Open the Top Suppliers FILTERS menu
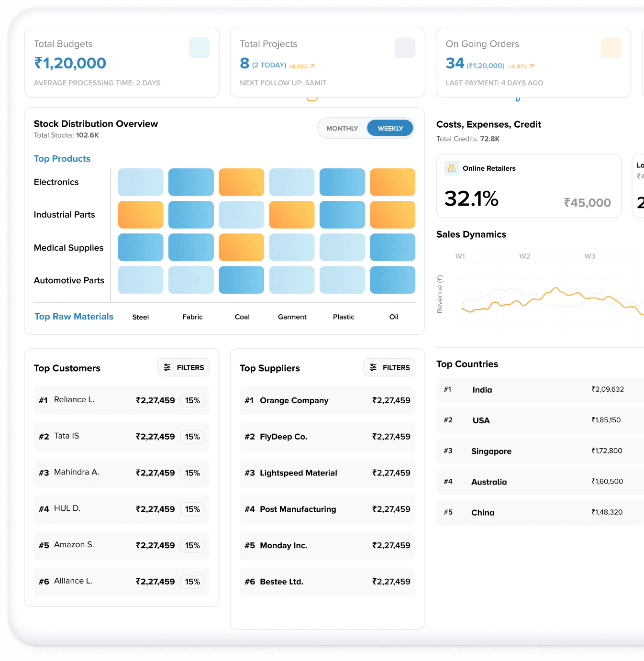644x661 pixels. pyautogui.click(x=389, y=367)
